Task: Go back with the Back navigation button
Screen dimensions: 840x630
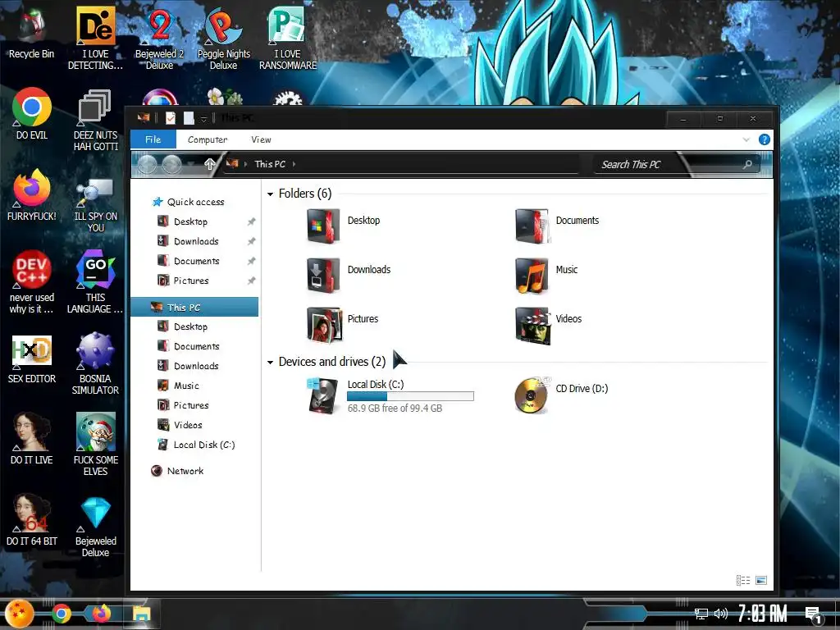Action: (148, 165)
